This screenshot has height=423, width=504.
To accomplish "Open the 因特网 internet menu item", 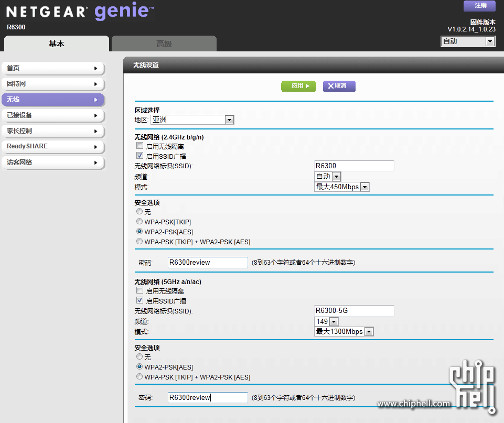I will (53, 84).
